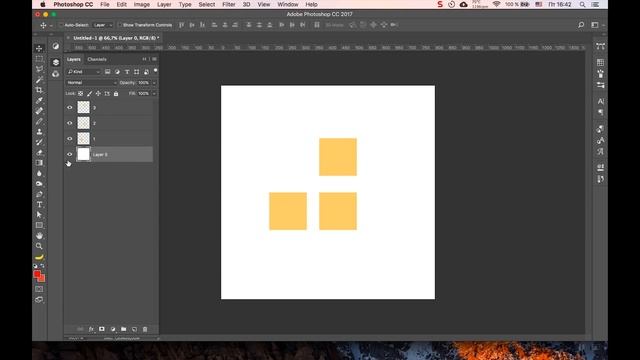Viewport: 640px width, 360px height.
Task: Hide layer 2 with eye icon
Action: tap(70, 123)
